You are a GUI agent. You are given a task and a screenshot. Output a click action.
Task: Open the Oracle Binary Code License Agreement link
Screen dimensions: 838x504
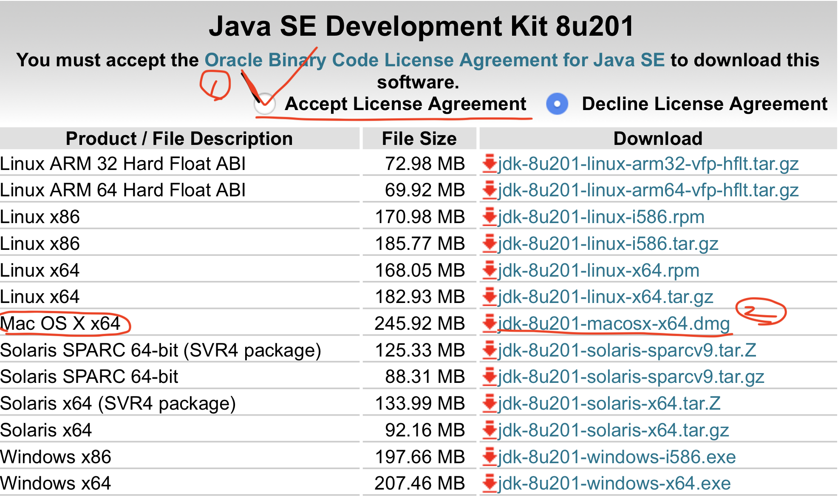pyautogui.click(x=434, y=60)
